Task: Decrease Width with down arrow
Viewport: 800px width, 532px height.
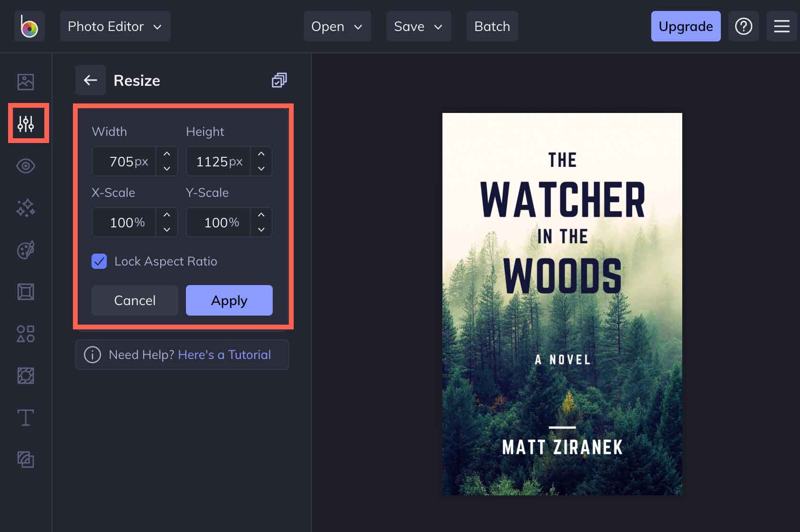Action: click(167, 168)
